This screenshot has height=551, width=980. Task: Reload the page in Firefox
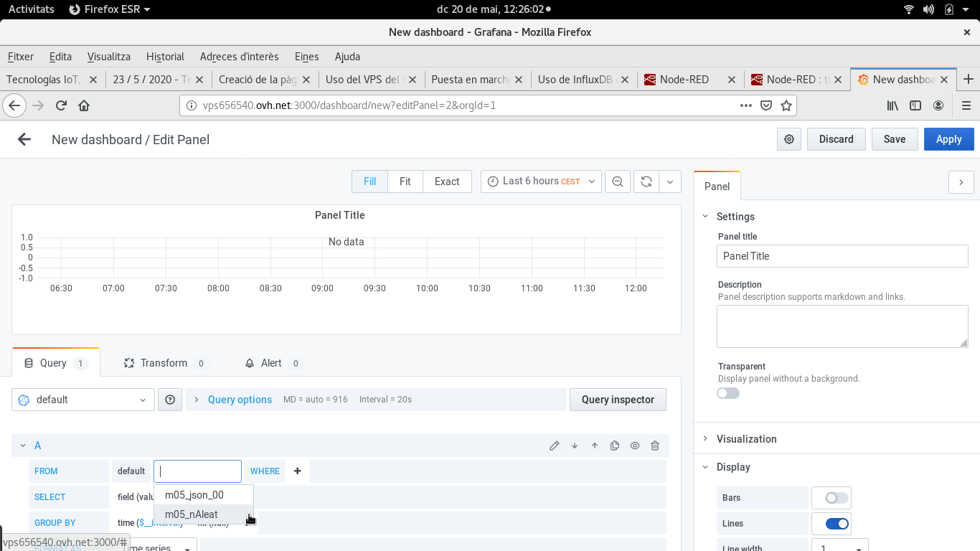(61, 105)
